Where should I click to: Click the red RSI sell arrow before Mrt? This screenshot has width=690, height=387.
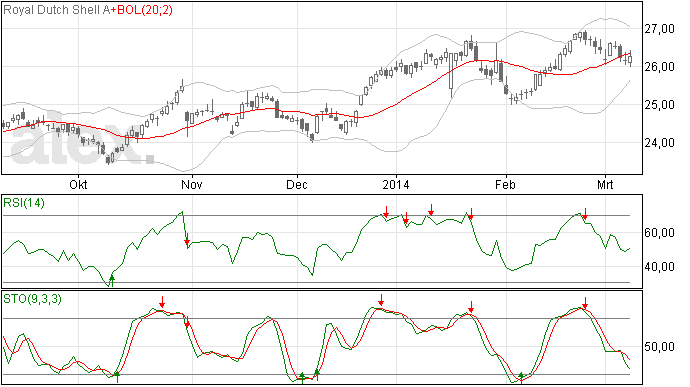click(585, 214)
